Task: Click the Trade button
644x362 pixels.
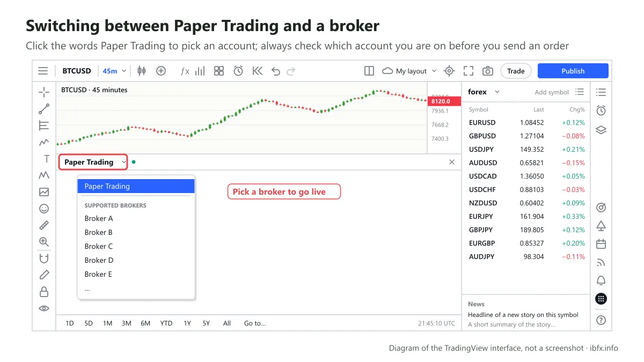Action: (516, 71)
